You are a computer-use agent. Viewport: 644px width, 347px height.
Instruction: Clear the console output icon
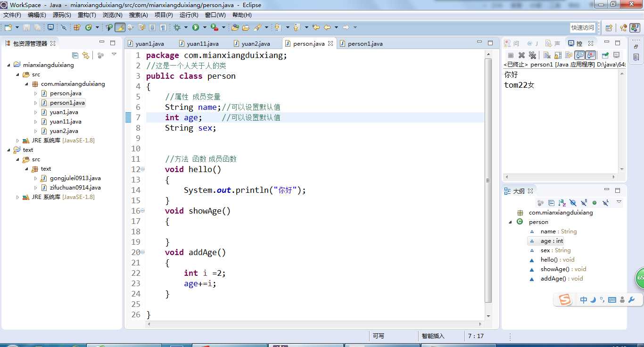(x=546, y=55)
